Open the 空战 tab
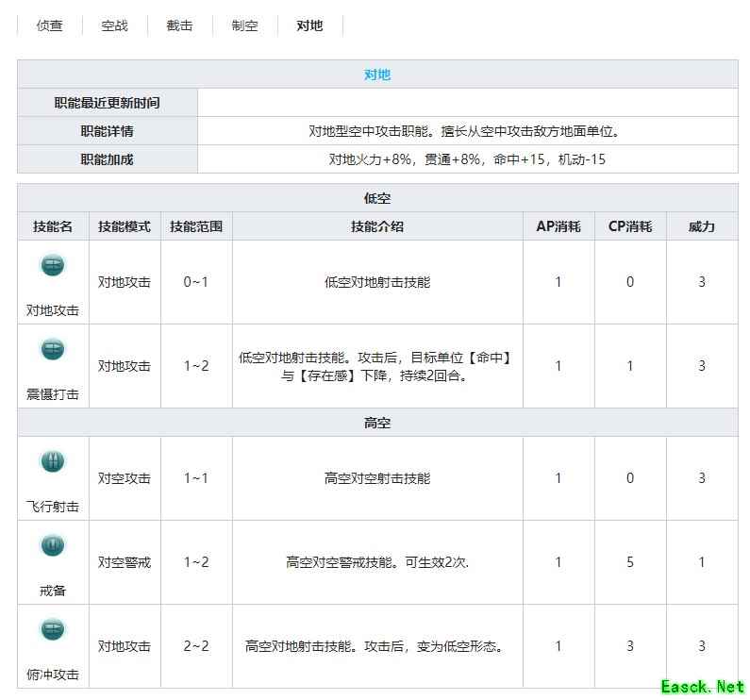 (x=115, y=25)
